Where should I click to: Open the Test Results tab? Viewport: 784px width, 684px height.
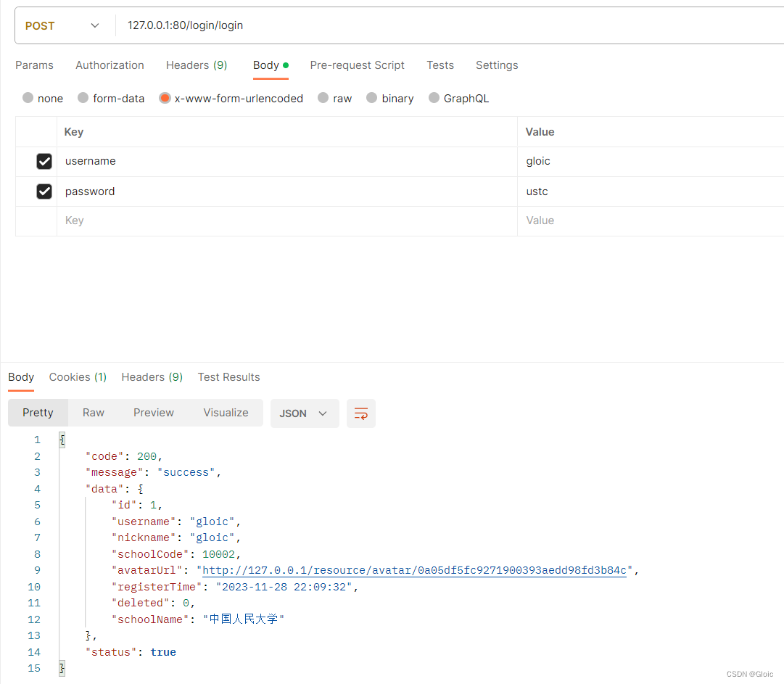coord(228,377)
